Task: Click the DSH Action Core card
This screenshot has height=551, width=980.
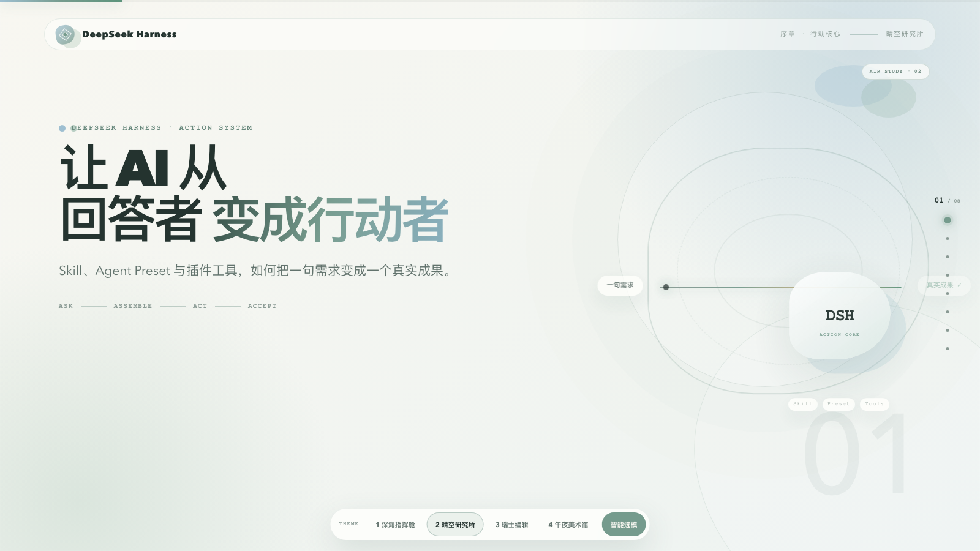Action: click(x=839, y=315)
